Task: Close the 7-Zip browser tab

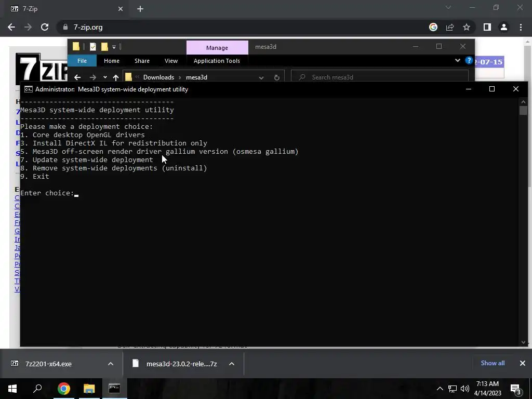Action: coord(121,9)
